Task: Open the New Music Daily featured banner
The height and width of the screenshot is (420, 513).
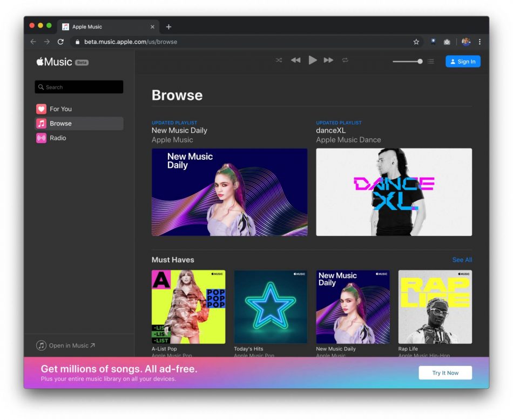Action: [230, 192]
